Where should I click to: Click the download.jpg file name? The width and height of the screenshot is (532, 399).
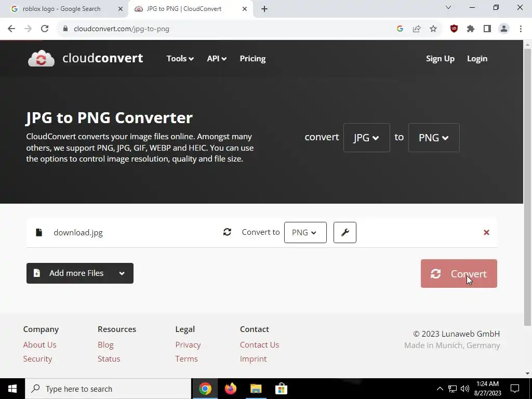[x=78, y=232]
